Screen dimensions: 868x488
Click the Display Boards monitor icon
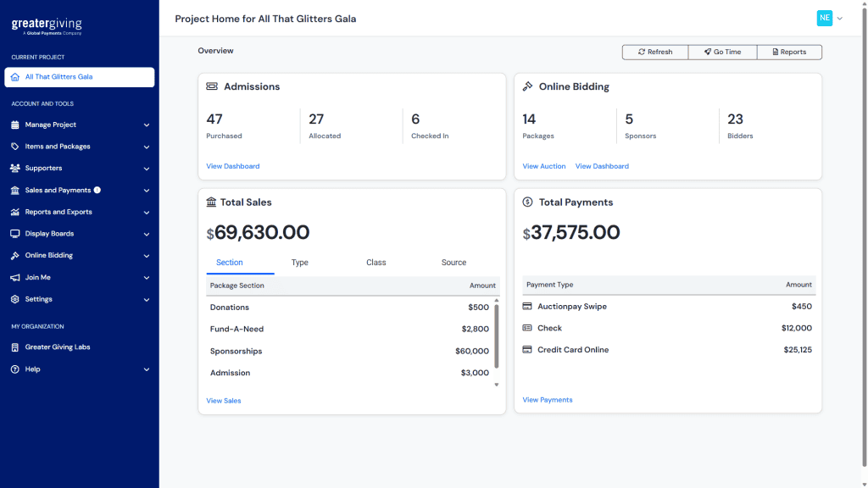(x=15, y=234)
